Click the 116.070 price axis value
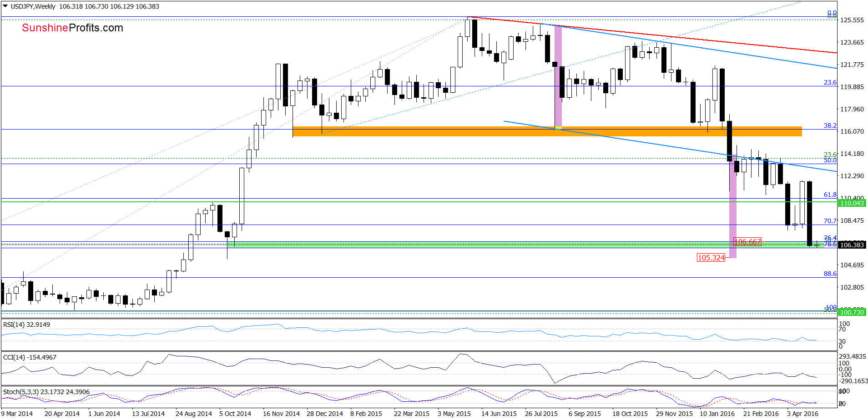This screenshot has height=420, width=868. coord(852,131)
